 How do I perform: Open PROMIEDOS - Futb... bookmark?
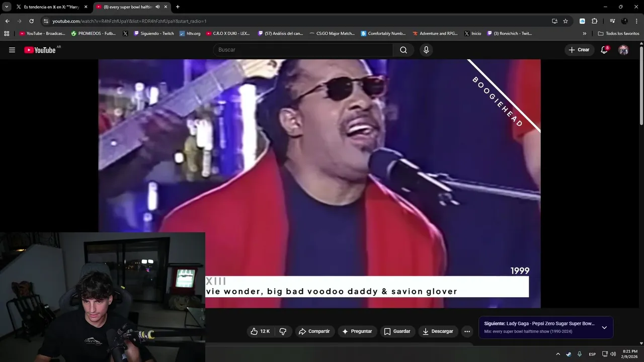pos(94,34)
